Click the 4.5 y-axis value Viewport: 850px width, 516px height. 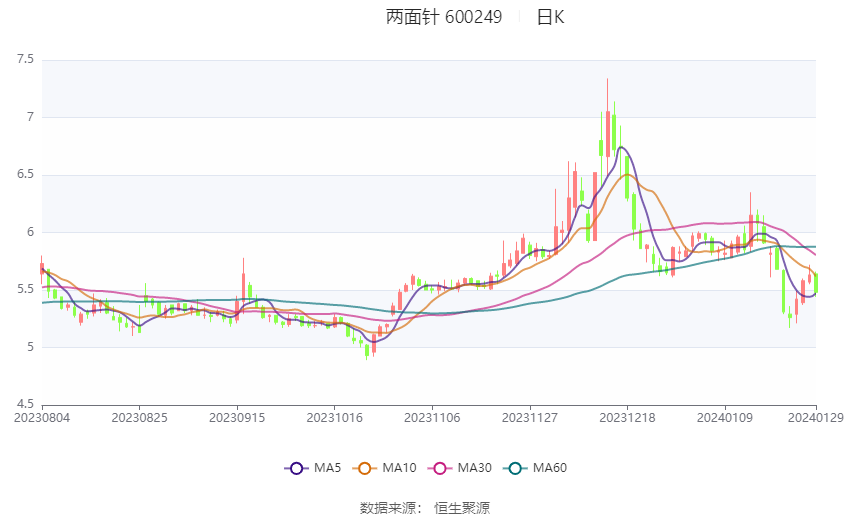(x=25, y=404)
